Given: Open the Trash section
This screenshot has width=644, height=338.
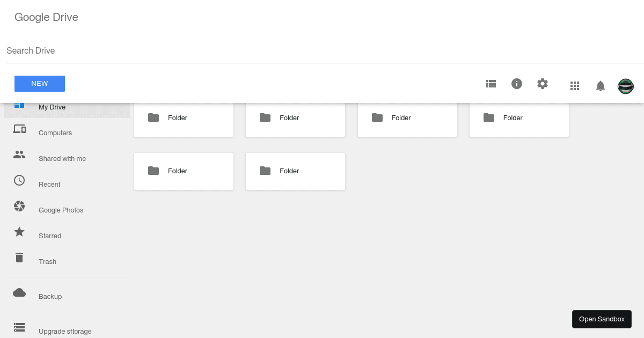Looking at the screenshot, I should 47,261.
